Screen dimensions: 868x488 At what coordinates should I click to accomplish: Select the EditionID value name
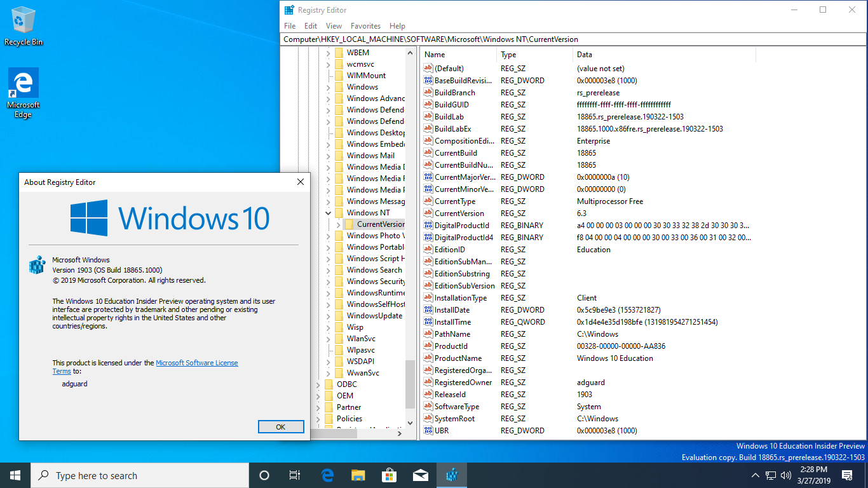point(450,250)
